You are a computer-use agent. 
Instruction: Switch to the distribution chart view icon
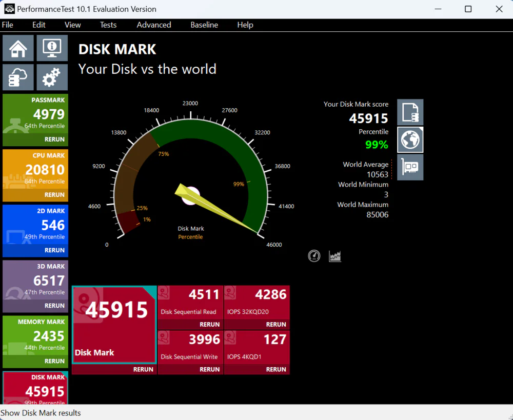334,256
